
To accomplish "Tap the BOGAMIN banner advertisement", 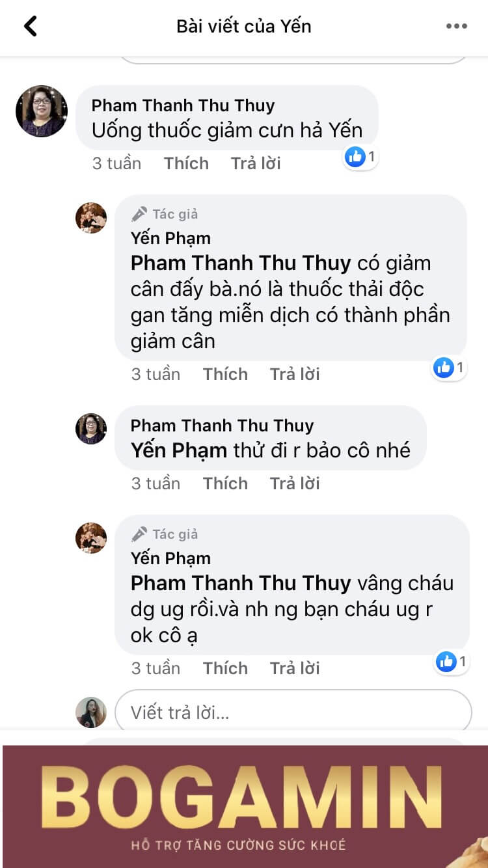I will 244,806.
